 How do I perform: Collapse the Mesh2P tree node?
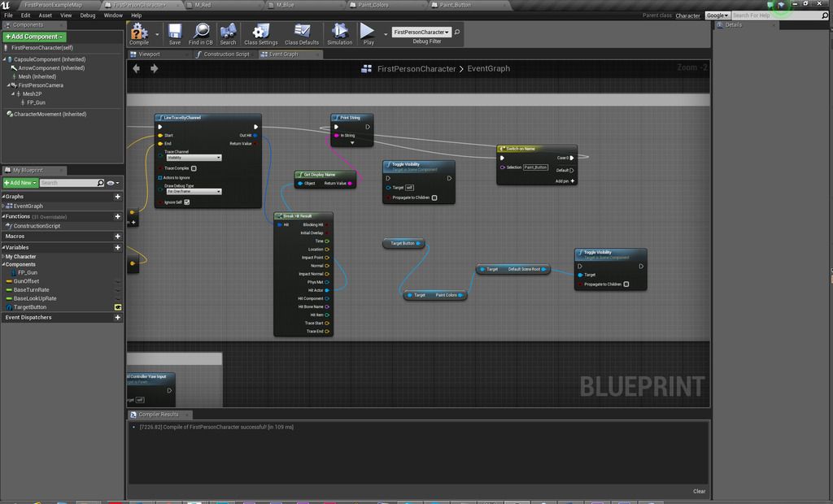(13, 93)
